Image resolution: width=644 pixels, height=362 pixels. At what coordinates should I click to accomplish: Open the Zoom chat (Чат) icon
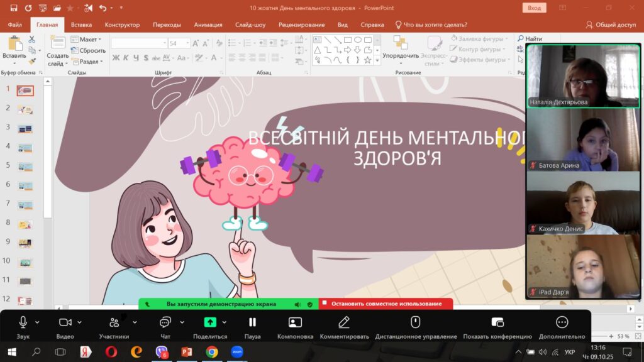pos(165,322)
